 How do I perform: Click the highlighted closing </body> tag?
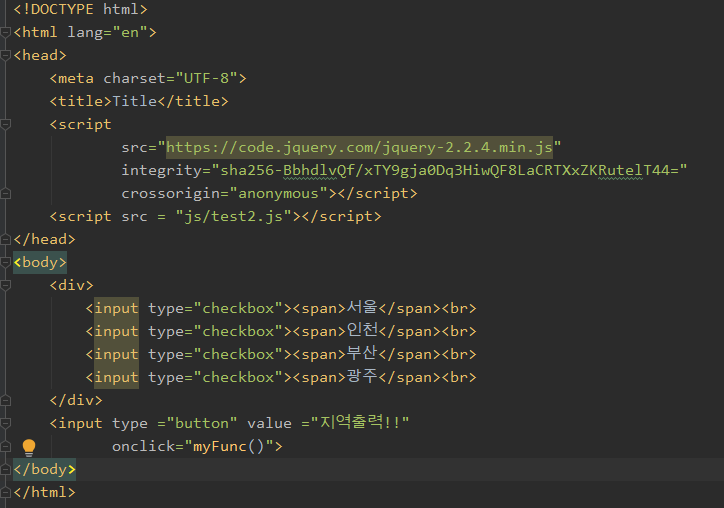[x=44, y=470]
